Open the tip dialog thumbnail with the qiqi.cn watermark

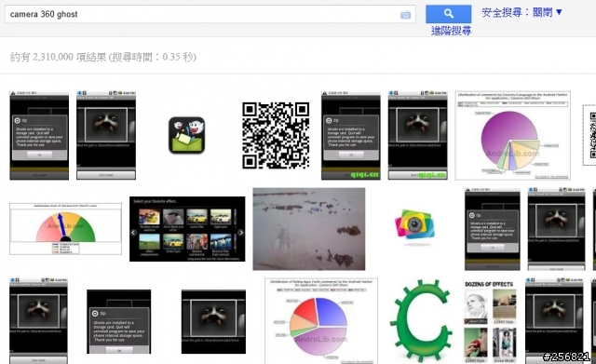click(x=350, y=135)
